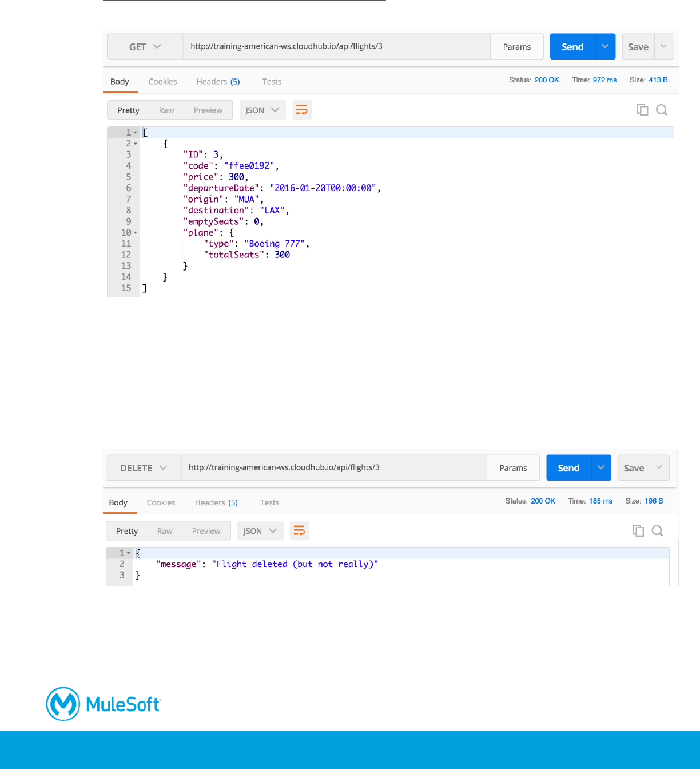The image size is (700, 769).
Task: Click Size 413 B value
Action: pyautogui.click(x=658, y=80)
